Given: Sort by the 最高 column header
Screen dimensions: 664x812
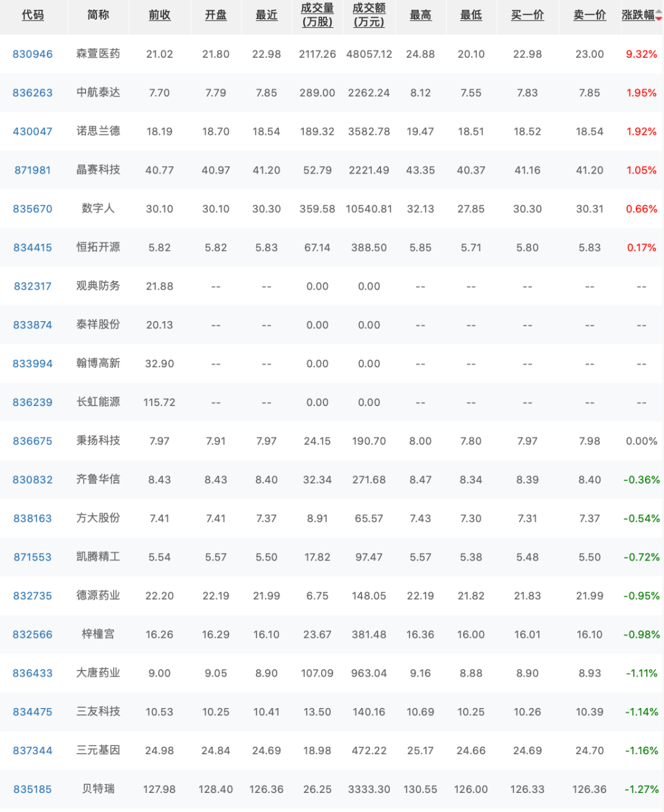Looking at the screenshot, I should click(x=421, y=15).
